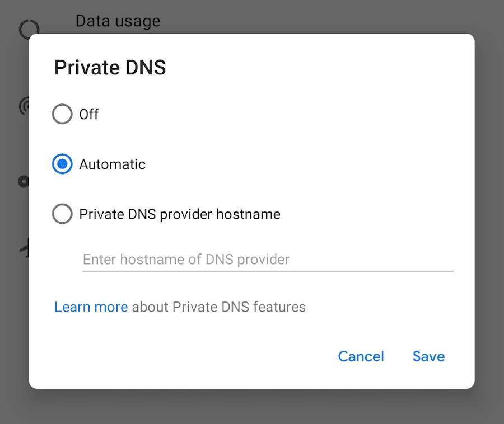Tap the 'Off' option label
The width and height of the screenshot is (504, 424).
[x=88, y=114]
